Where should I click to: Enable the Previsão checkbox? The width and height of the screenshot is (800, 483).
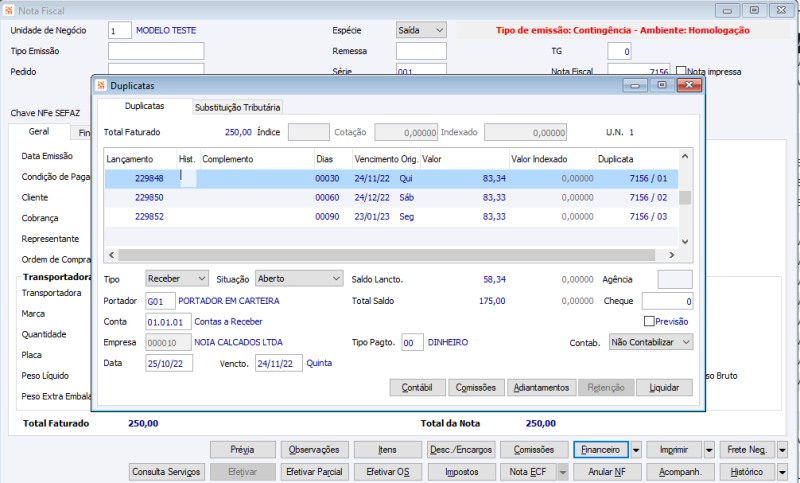(x=650, y=321)
